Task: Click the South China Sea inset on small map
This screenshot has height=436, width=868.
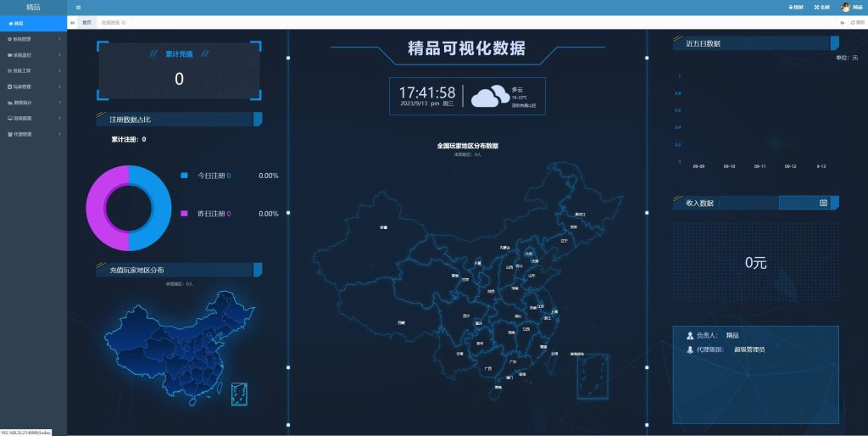Action: (x=239, y=394)
